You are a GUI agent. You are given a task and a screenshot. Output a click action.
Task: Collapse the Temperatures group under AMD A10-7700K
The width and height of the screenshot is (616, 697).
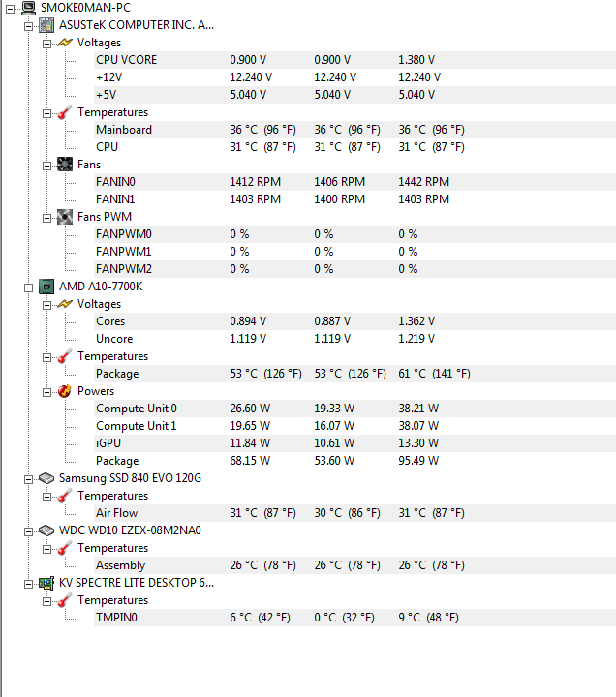pyautogui.click(x=46, y=357)
